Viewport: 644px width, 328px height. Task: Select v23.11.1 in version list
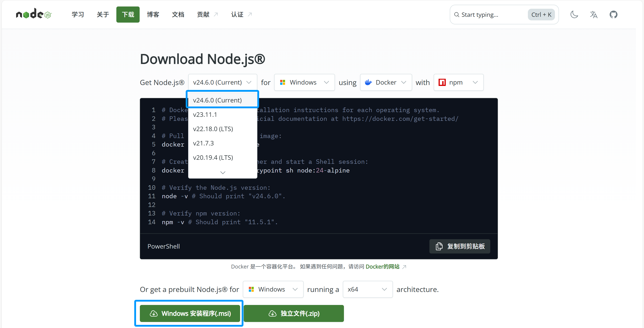click(x=222, y=115)
